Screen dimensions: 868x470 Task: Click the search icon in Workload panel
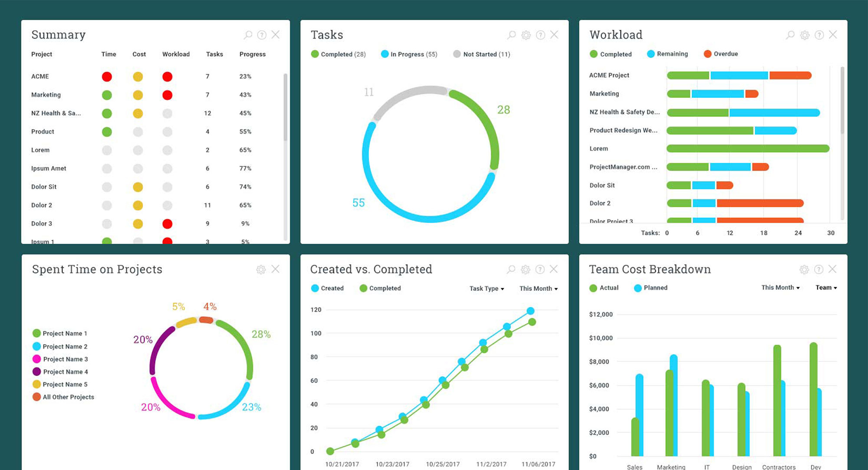790,35
